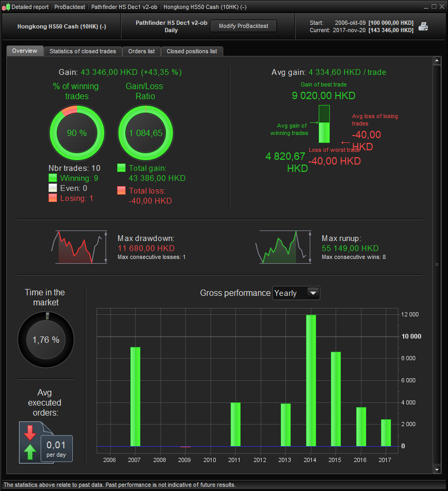Switch to Statistics of closed trades tab
The image size is (448, 491).
point(83,51)
